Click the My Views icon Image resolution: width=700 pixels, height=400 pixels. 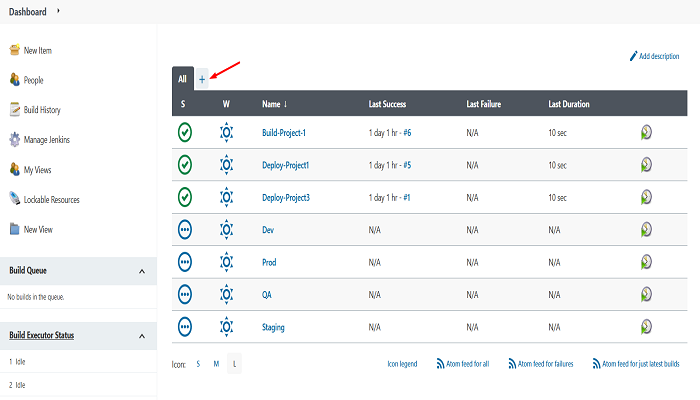pos(15,169)
